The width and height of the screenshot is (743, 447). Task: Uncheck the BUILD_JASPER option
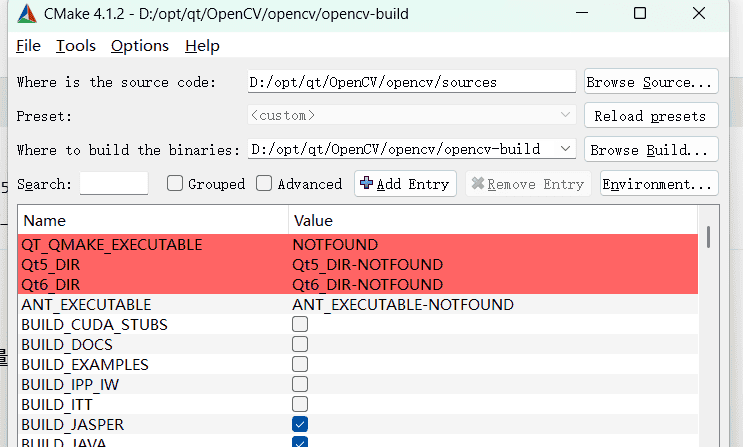[x=300, y=424]
